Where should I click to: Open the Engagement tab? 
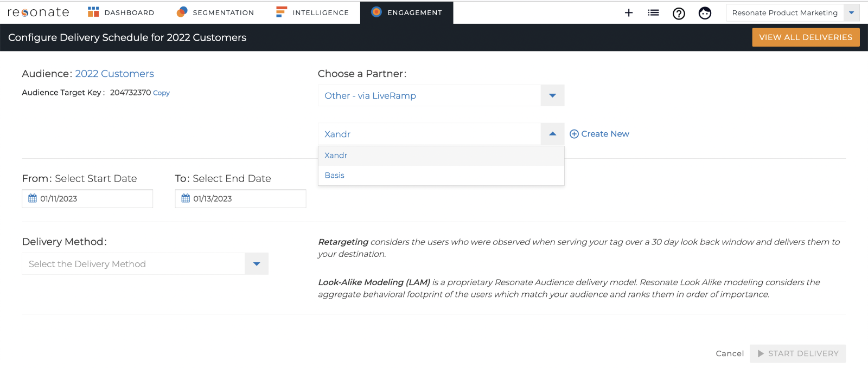(407, 12)
